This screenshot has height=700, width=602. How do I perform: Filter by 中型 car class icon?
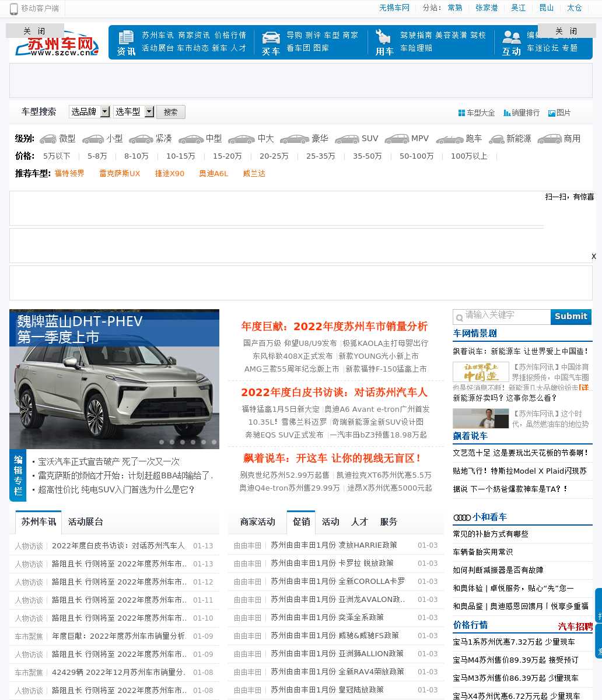[191, 139]
